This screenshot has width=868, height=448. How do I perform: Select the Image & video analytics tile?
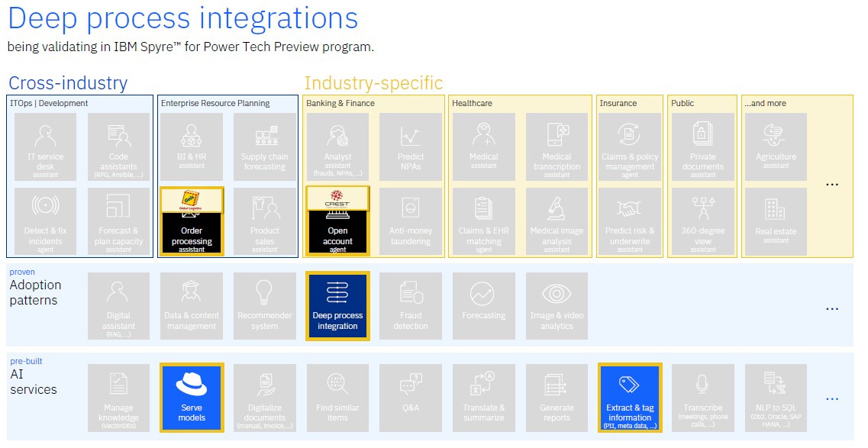click(x=557, y=305)
